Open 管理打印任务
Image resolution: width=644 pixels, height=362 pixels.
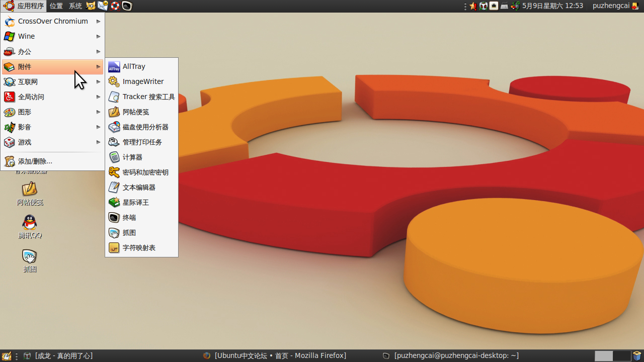pyautogui.click(x=141, y=142)
